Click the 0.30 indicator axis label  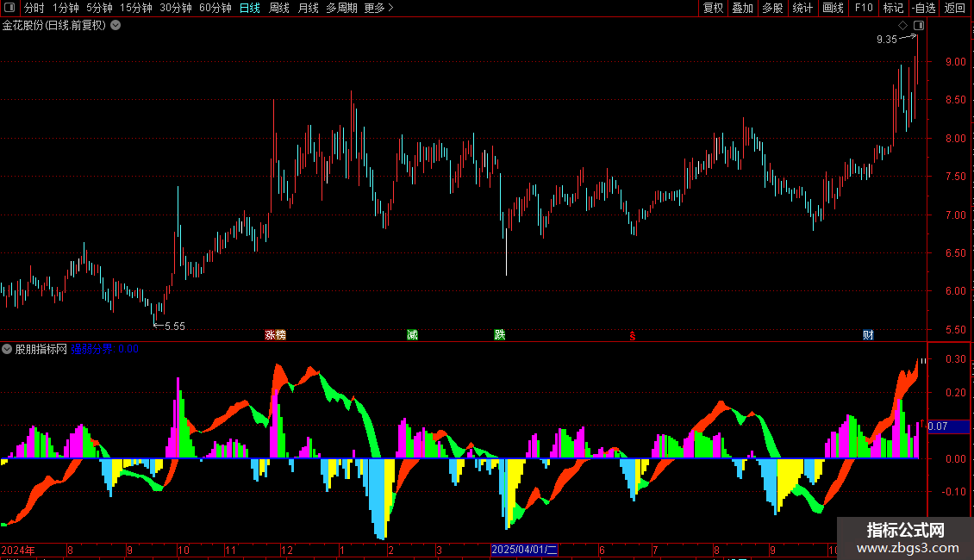click(956, 359)
